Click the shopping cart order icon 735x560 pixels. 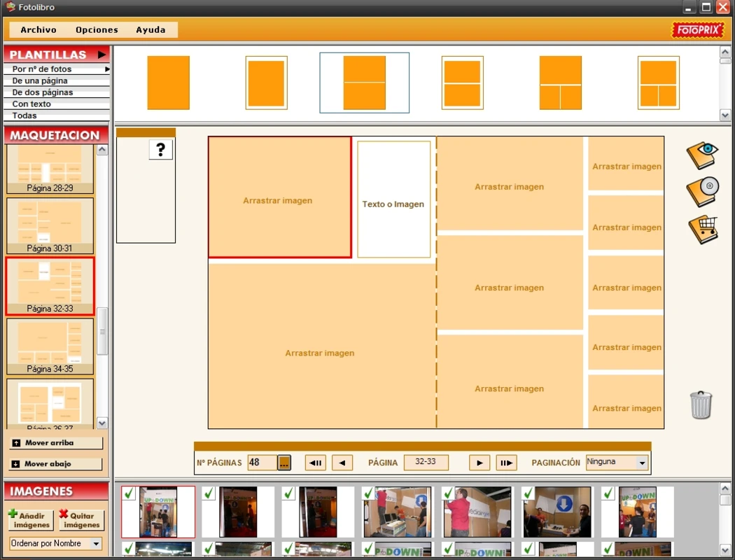tap(703, 229)
